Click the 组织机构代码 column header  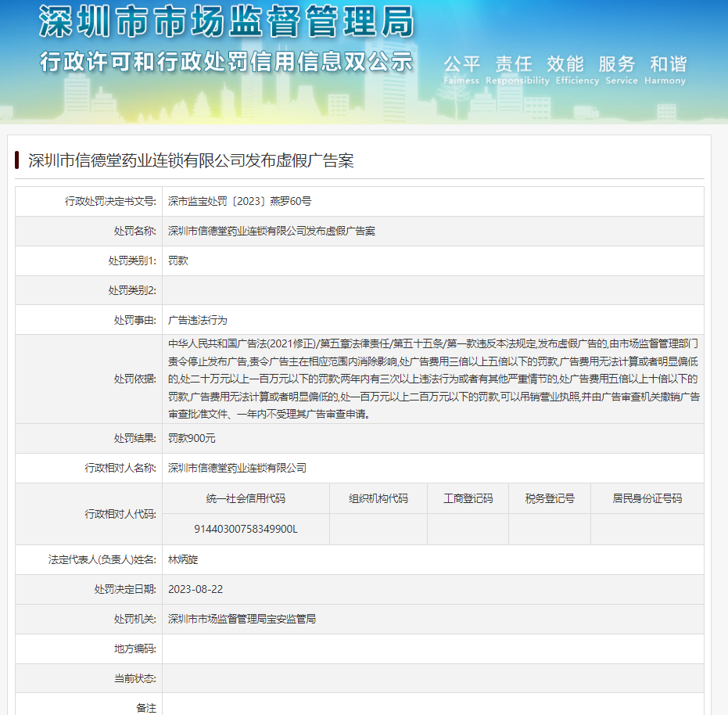378,498
